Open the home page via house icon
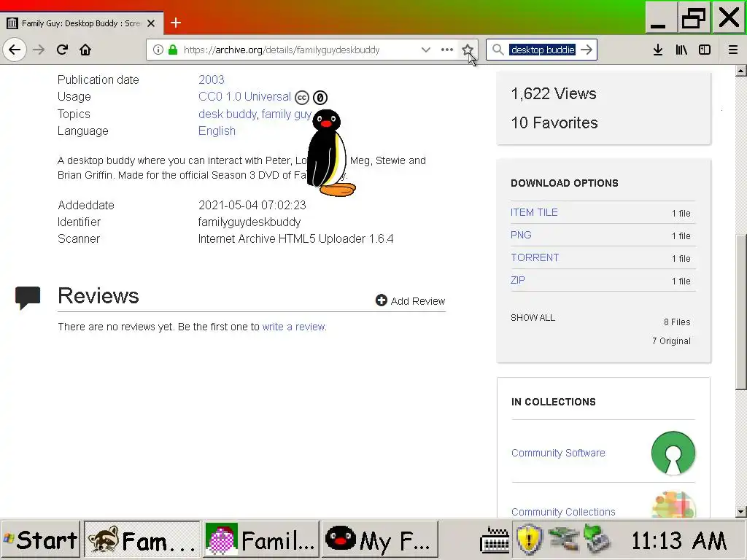The height and width of the screenshot is (560, 747). pyautogui.click(x=85, y=50)
